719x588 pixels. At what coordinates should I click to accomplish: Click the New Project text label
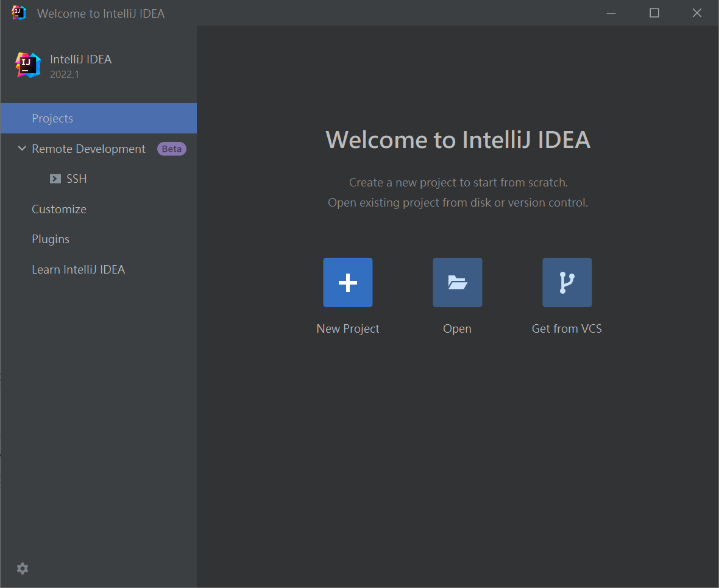[348, 328]
